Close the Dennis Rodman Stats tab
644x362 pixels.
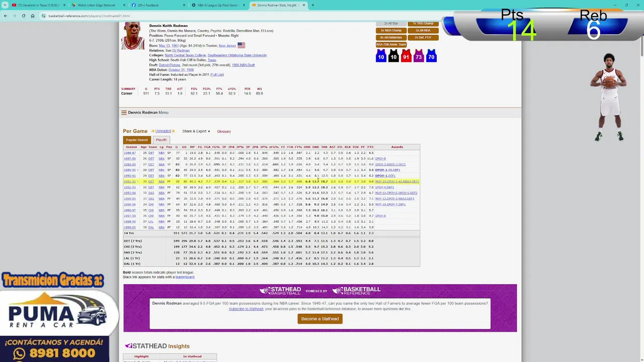coord(304,5)
